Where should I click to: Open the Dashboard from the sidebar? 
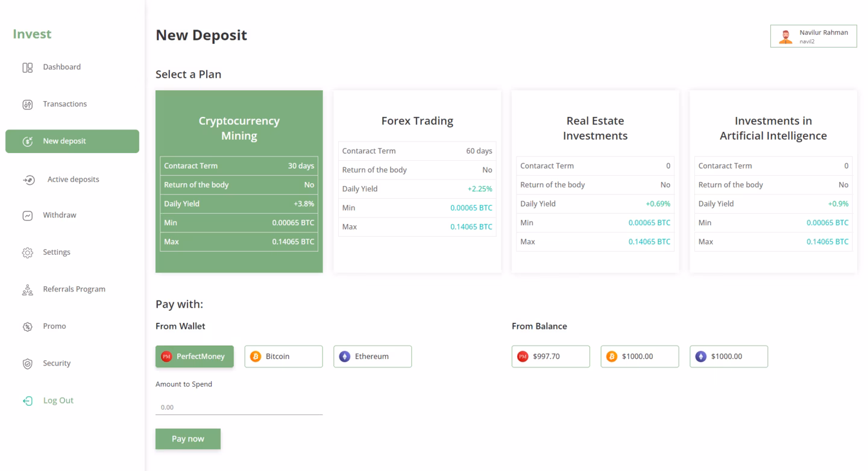point(27,67)
